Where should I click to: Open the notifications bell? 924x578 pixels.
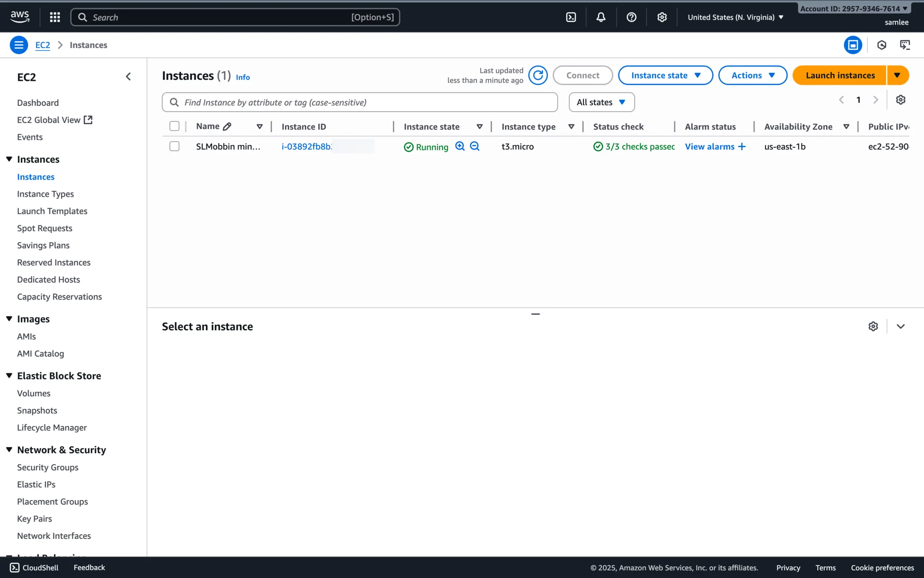click(601, 17)
